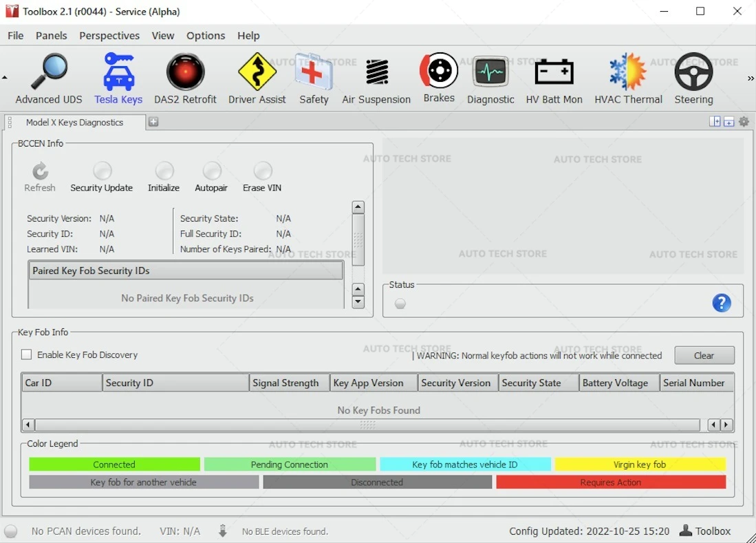Open the Advanced UDS tool
756x543 pixels.
click(x=49, y=78)
